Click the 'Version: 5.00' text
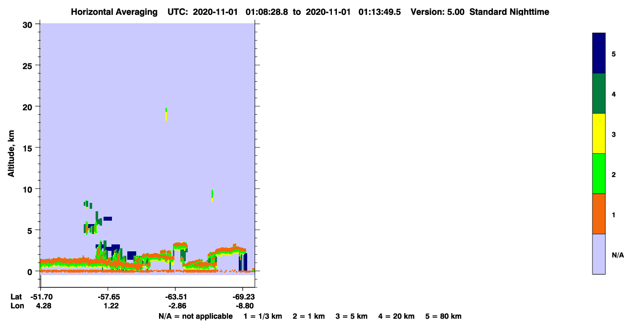The height and width of the screenshot is (330, 644). point(437,12)
